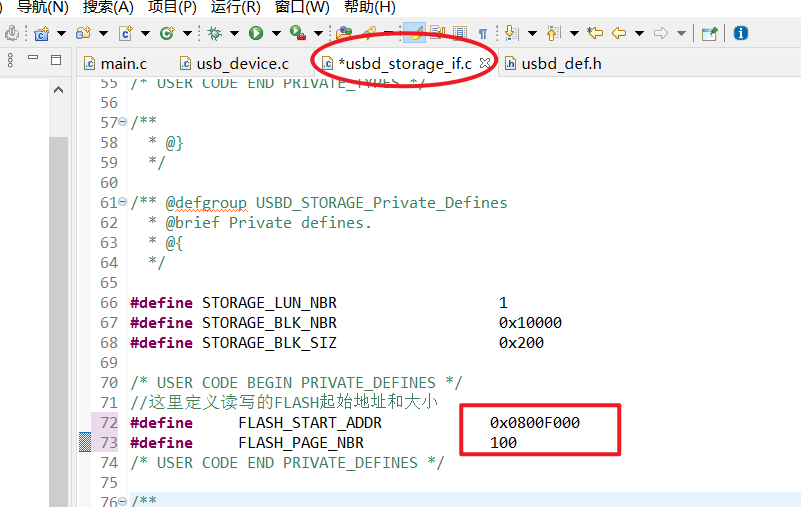Click the open element folder icon
This screenshot has width=801, height=507.
click(344, 33)
